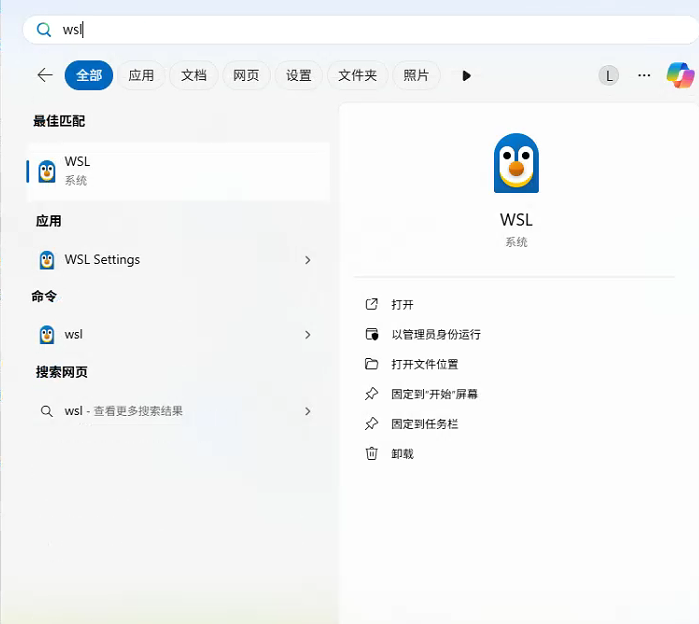Screen dimensions: 699x624
Task: Switch to the 文件夹 (Folders) tab
Action: 358,75
